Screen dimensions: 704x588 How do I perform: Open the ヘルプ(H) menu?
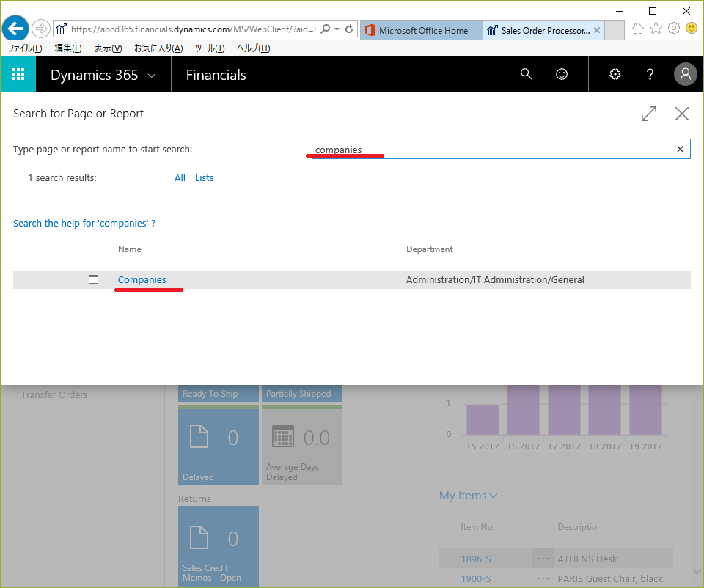coord(253,48)
